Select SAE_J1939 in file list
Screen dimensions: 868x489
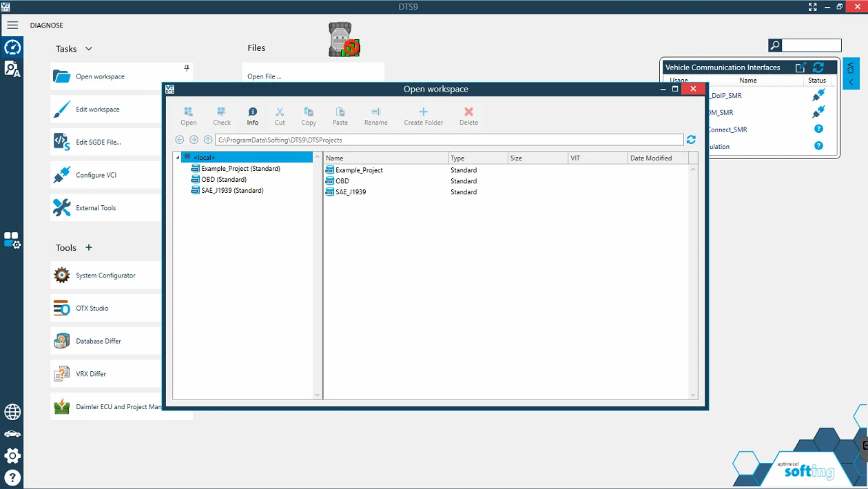(x=351, y=192)
